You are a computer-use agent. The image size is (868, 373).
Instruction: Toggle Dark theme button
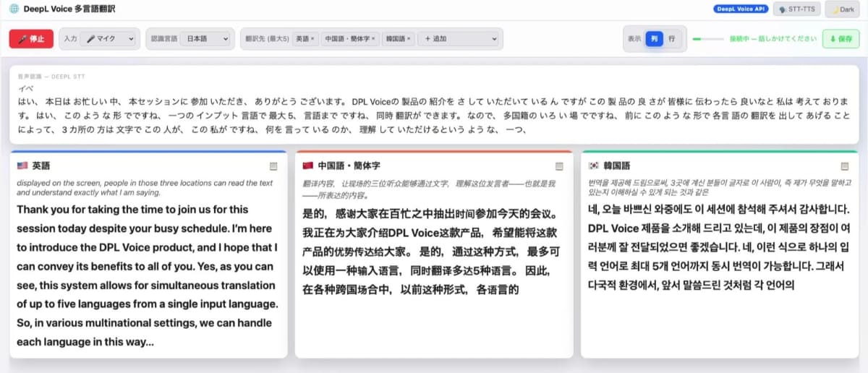click(x=842, y=9)
